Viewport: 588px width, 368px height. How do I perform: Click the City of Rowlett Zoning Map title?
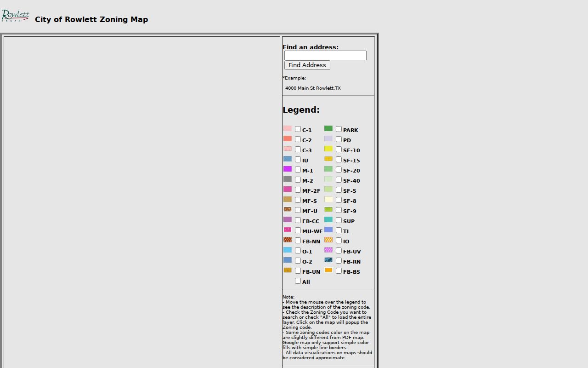click(91, 19)
